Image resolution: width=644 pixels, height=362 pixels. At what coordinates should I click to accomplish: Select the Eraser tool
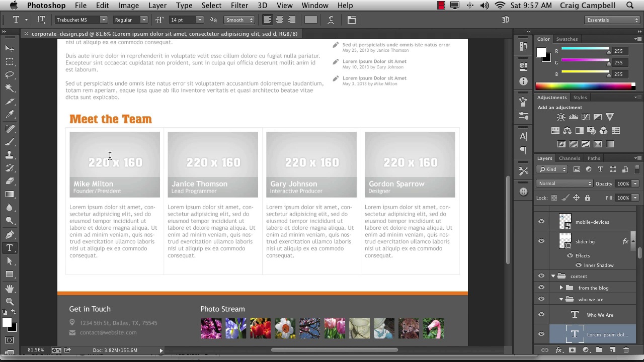tap(10, 181)
